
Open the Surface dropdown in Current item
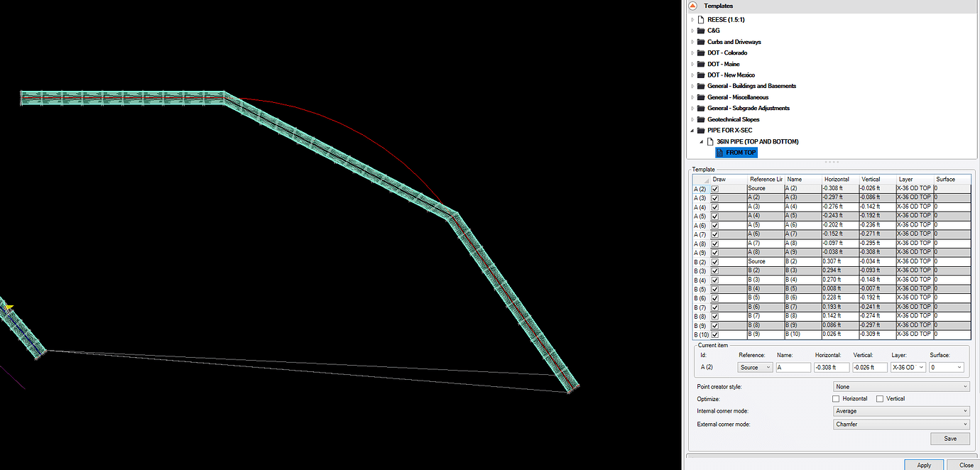947,368
